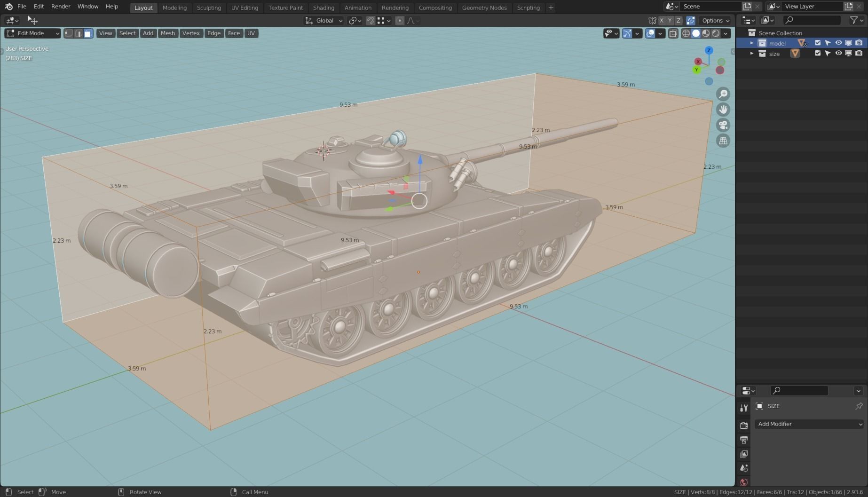Open outliner filter dropdown
This screenshot has height=497, width=868.
click(x=857, y=20)
